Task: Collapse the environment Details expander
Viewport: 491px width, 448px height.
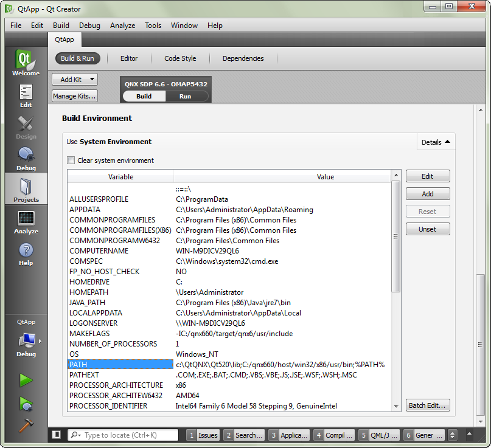Action: click(x=436, y=142)
